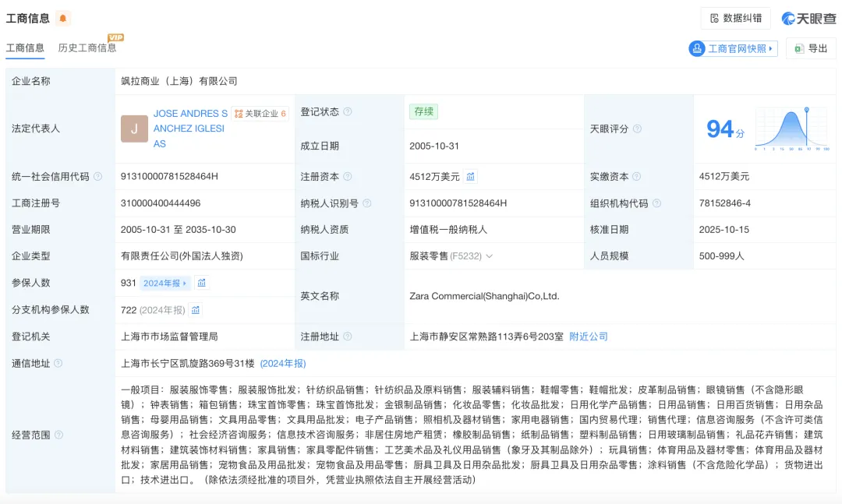Click 增值税一般纳税人 taxpayer qualification
842x504 pixels.
[x=448, y=229]
